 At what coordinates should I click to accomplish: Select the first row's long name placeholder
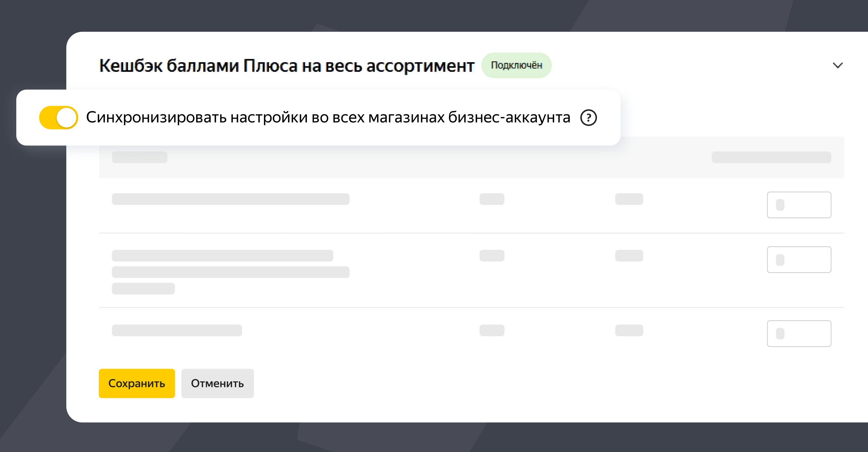230,199
